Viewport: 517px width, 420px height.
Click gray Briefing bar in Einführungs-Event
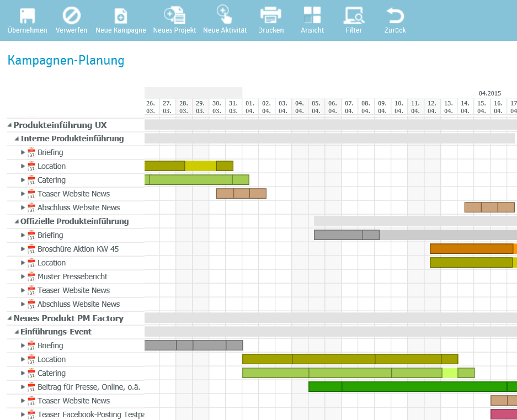(x=194, y=345)
